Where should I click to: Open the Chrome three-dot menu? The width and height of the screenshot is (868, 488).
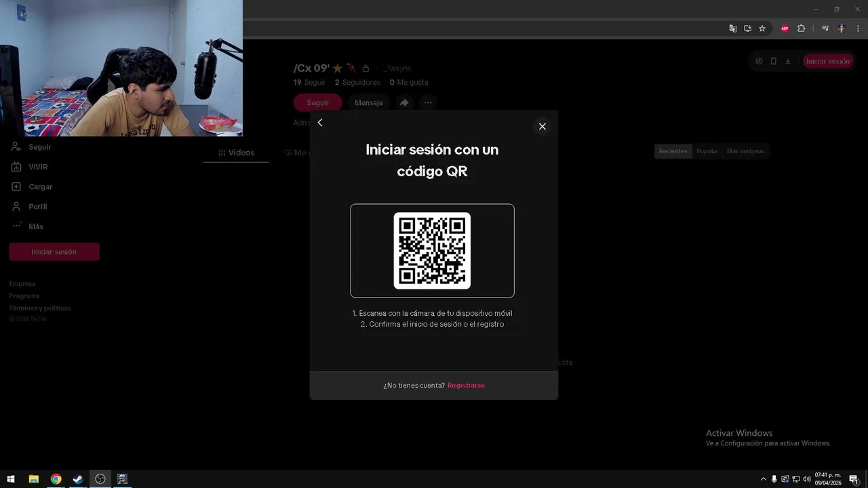point(858,28)
